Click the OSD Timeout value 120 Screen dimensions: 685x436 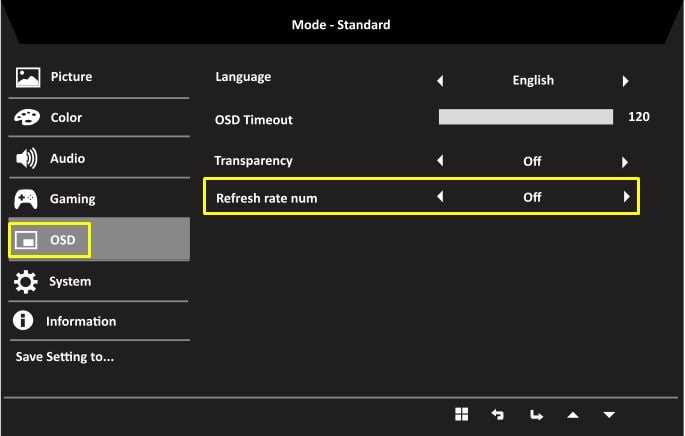639,117
